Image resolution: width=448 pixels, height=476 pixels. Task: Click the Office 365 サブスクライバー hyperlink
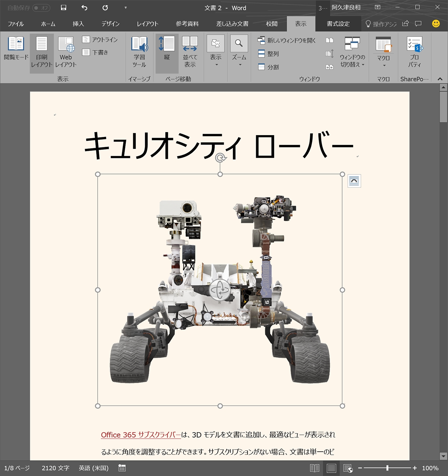pyautogui.click(x=141, y=435)
